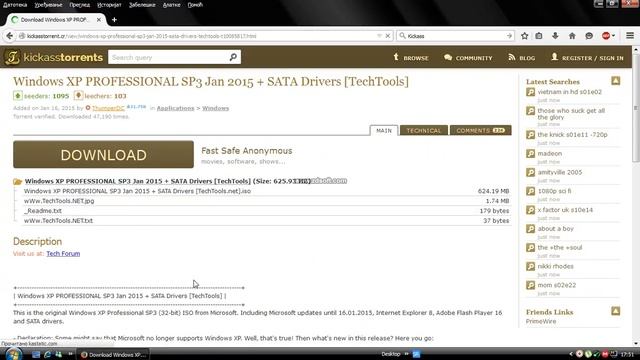Close the Download Windows XP tab
640x360 pixels.
point(99,20)
